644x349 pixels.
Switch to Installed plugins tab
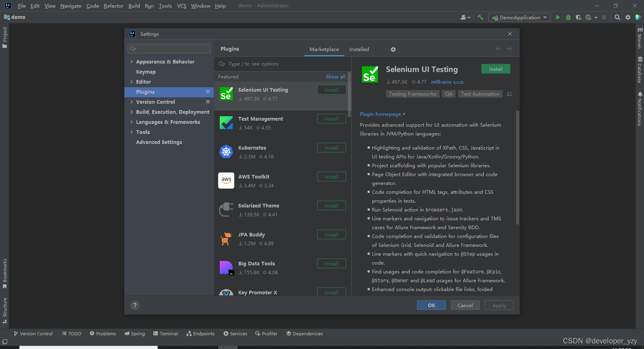point(359,49)
